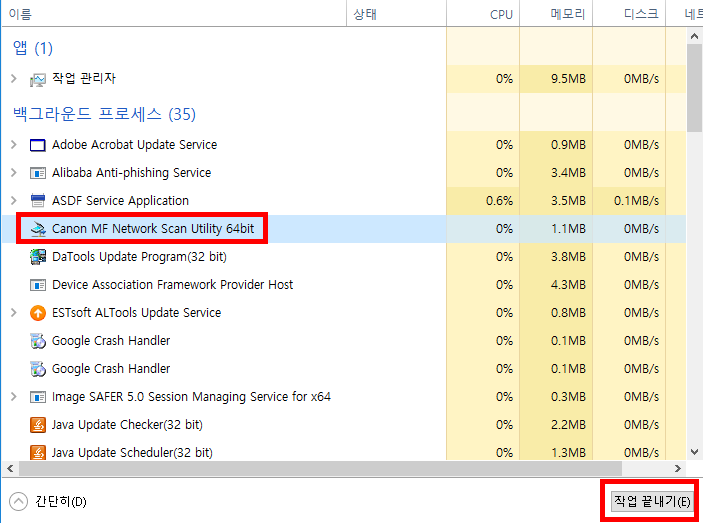Image resolution: width=703 pixels, height=523 pixels.
Task: Click the vertical scrollbar up arrow
Action: click(x=694, y=36)
